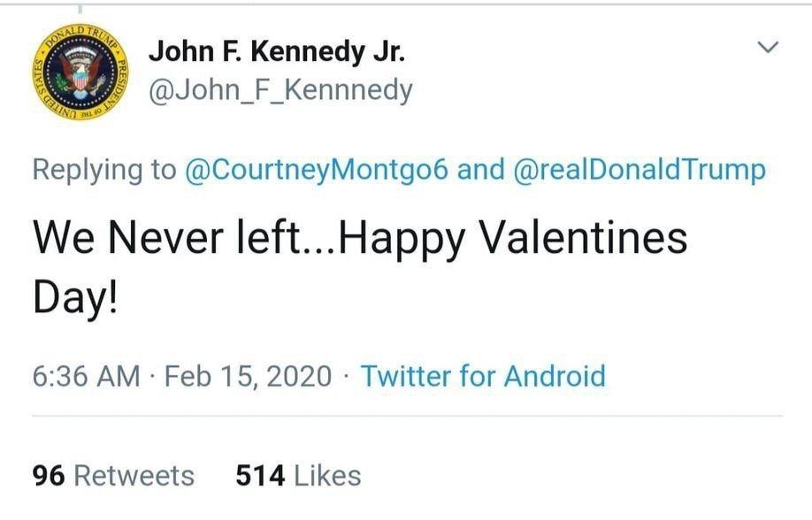Screen dimensions: 812x520
Task: Click the word "and" between mentions
Action: point(480,169)
